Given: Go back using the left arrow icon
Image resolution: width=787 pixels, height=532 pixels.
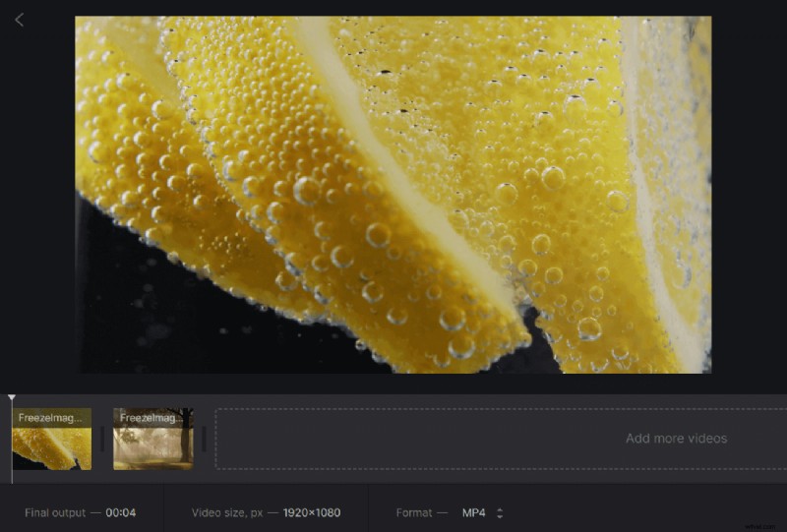Looking at the screenshot, I should 19,20.
